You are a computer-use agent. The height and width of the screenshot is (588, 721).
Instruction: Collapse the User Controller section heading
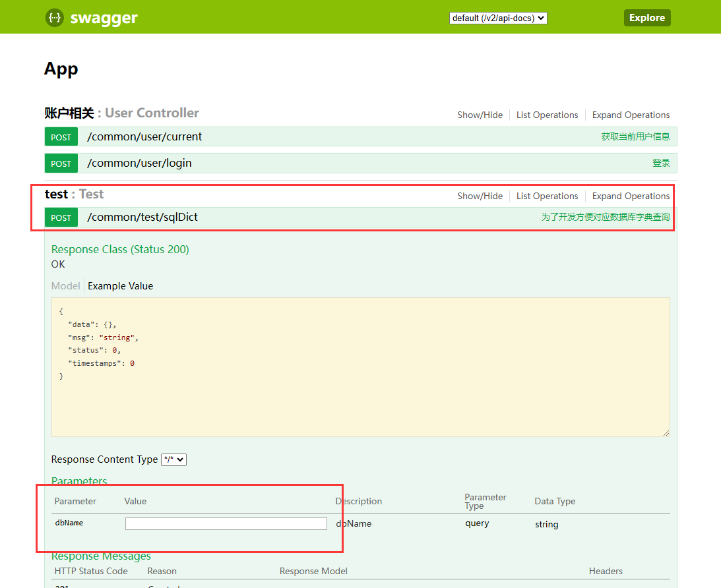tap(121, 113)
